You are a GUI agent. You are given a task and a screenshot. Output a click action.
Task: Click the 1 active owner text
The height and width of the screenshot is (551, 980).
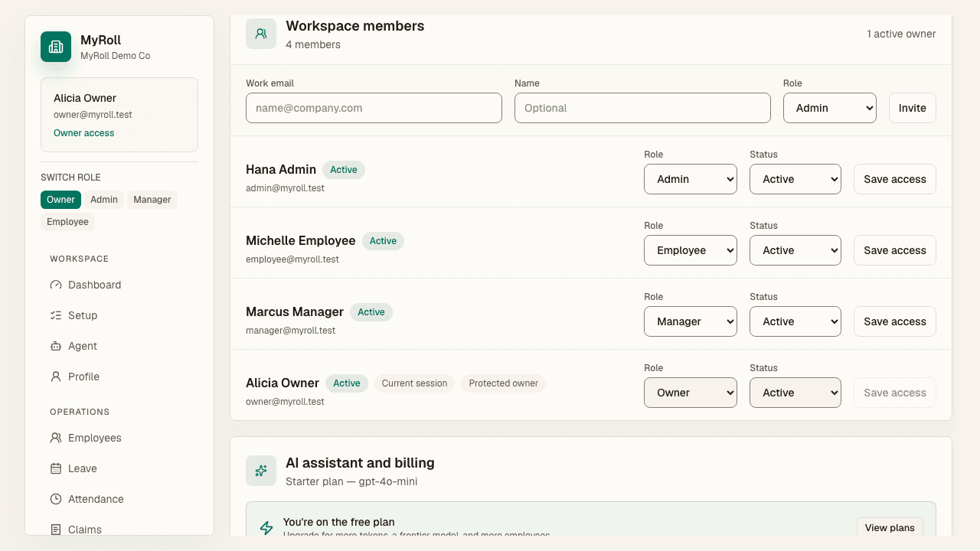[x=901, y=34]
